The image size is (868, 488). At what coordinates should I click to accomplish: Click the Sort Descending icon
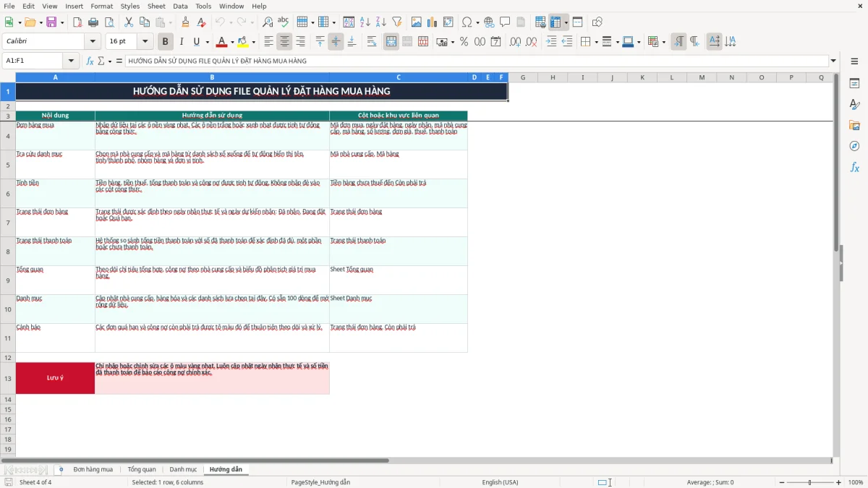381,22
